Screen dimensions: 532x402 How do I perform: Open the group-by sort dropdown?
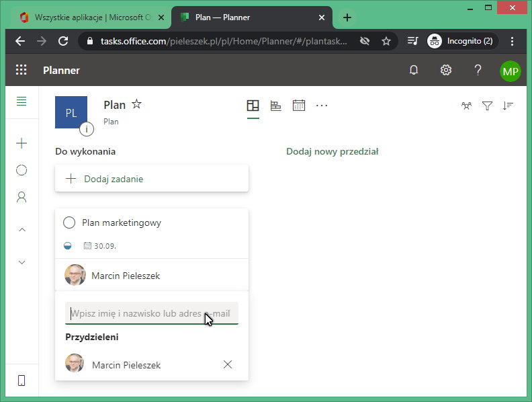508,106
